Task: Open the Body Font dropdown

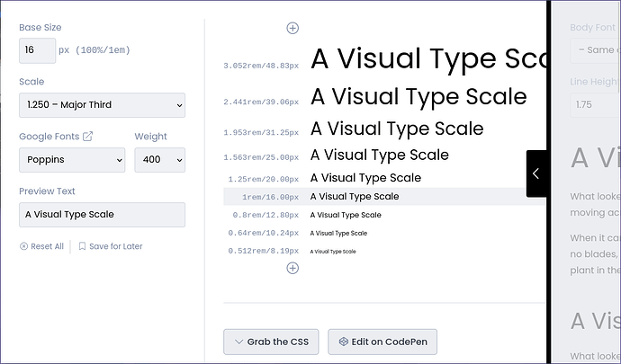Action: (x=594, y=51)
